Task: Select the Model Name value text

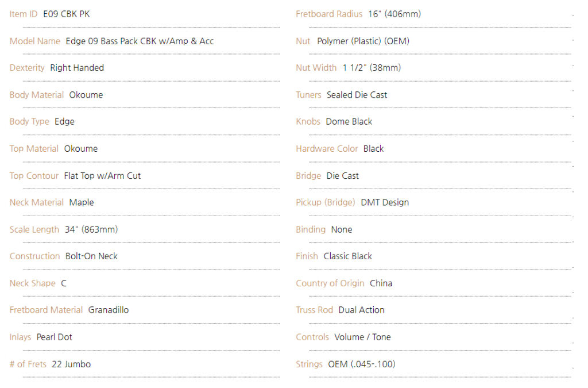Action: click(x=140, y=41)
